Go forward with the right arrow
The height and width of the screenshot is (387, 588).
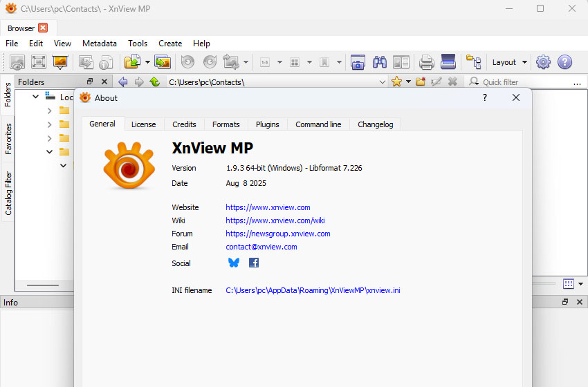click(139, 82)
